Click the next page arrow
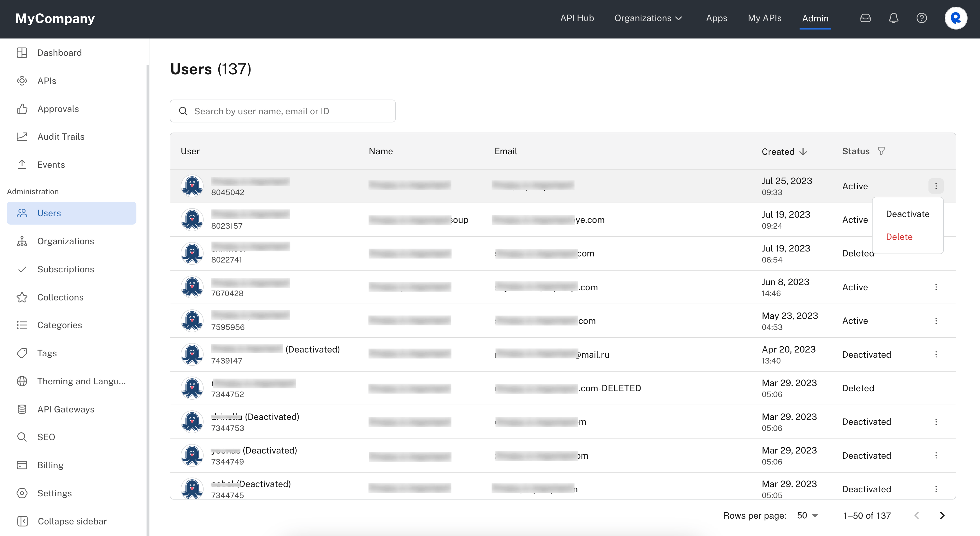Viewport: 980px width, 536px height. [942, 515]
